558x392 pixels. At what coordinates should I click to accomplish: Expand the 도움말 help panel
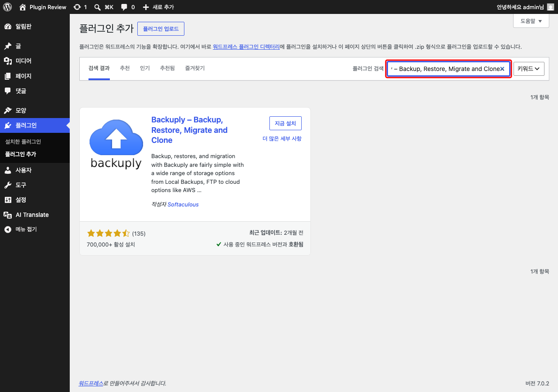531,21
